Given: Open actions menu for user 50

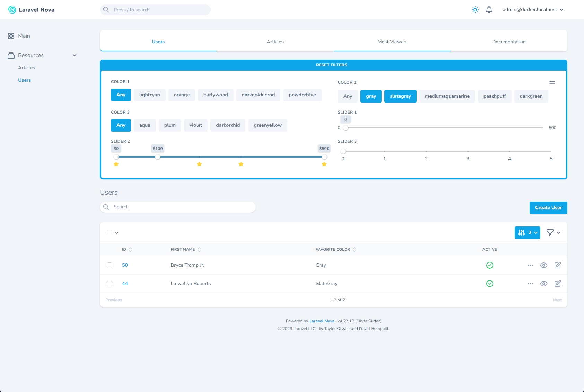Looking at the screenshot, I should [x=530, y=265].
